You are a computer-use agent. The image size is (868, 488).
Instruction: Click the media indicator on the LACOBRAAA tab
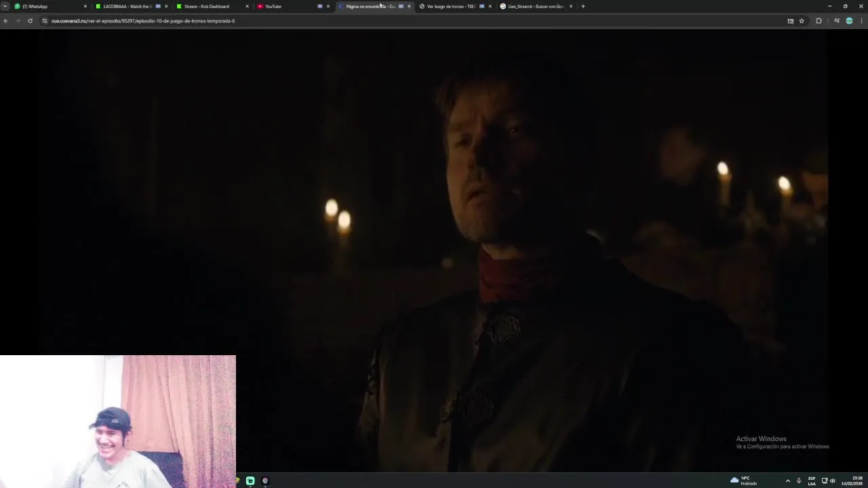(x=158, y=6)
